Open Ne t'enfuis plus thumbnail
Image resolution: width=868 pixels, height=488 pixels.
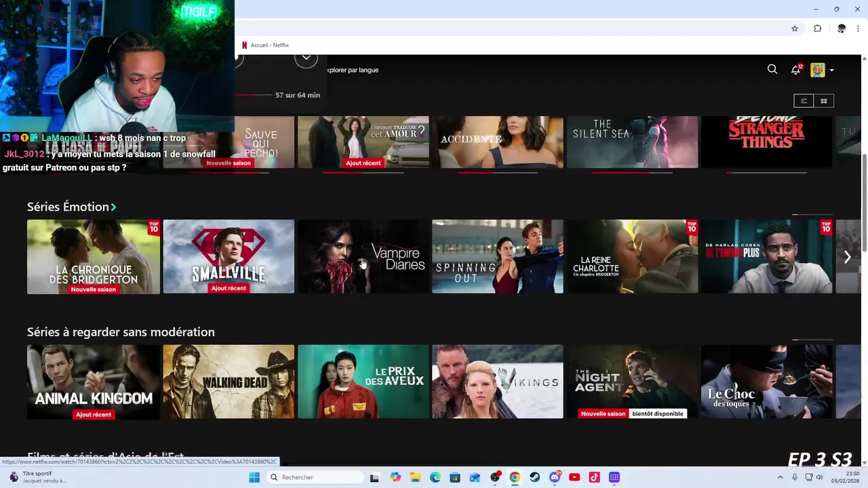tap(767, 257)
